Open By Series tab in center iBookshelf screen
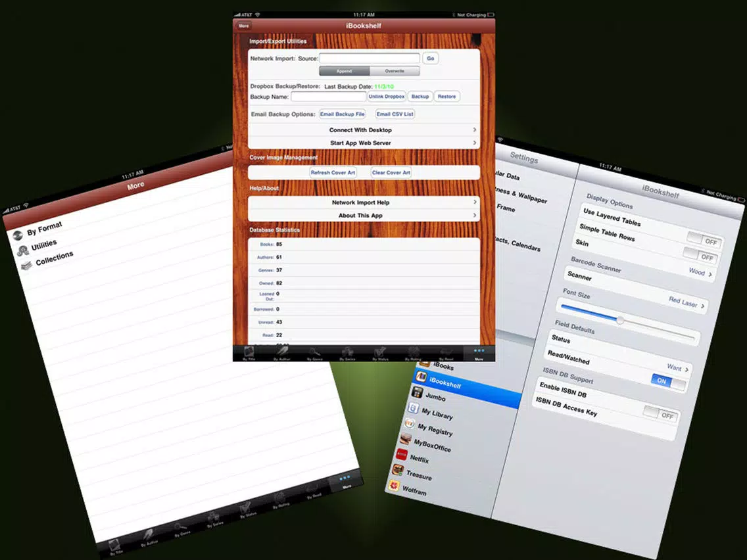This screenshot has width=747, height=560. point(347,354)
